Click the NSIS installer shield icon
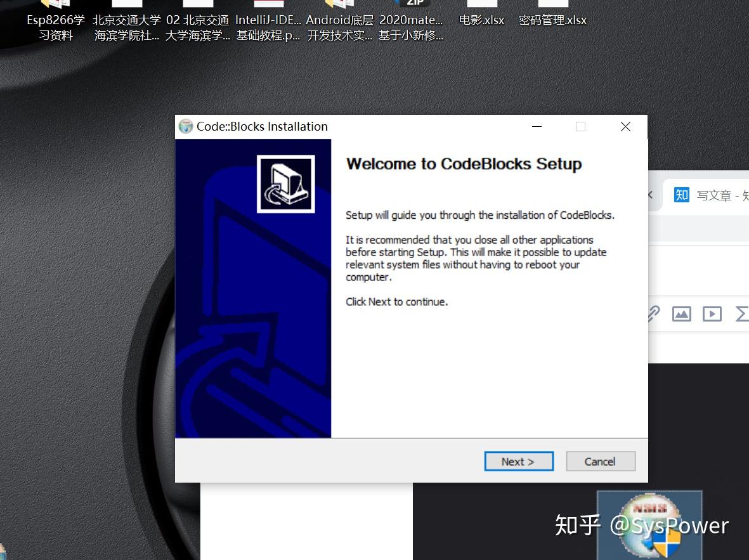This screenshot has width=749, height=560. [x=649, y=525]
